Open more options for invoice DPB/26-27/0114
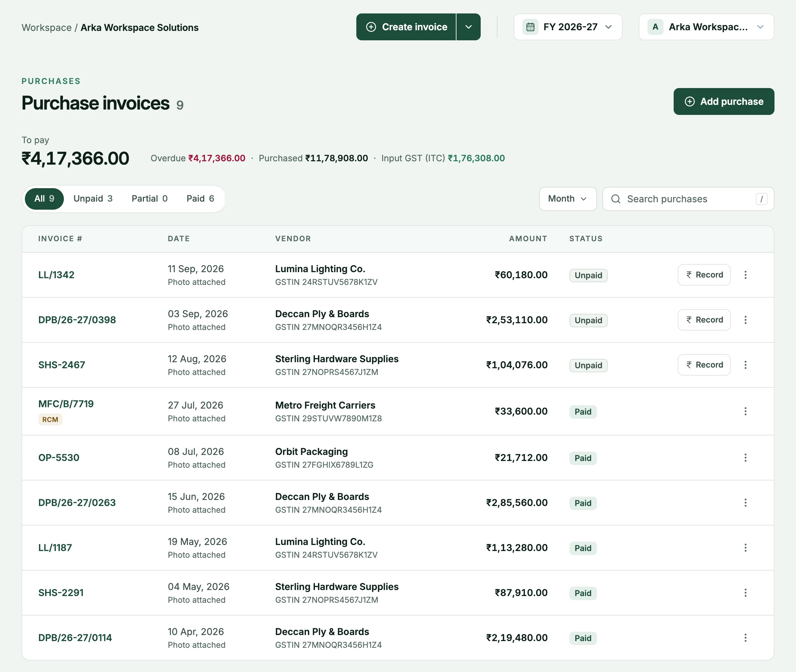Image resolution: width=796 pixels, height=672 pixels. (x=745, y=637)
